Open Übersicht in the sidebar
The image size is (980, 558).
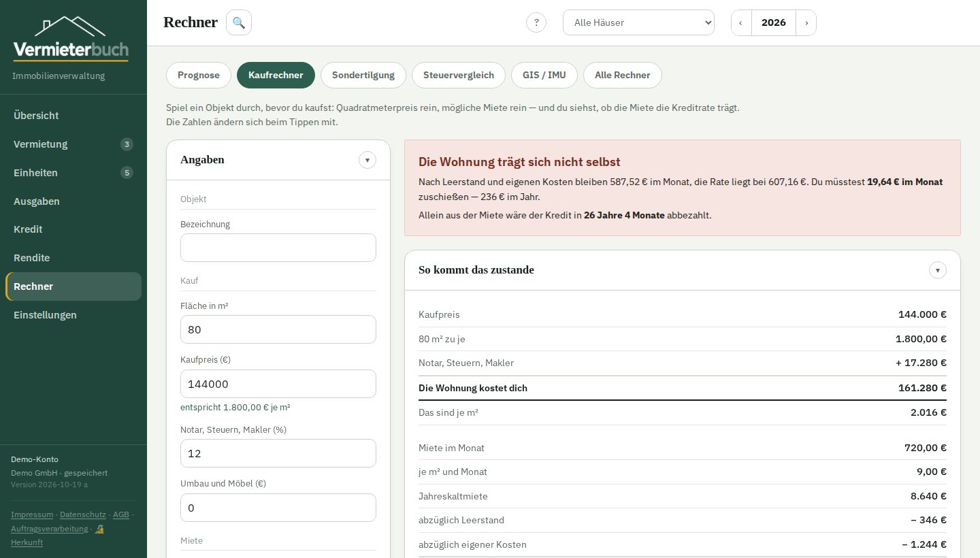(x=73, y=116)
